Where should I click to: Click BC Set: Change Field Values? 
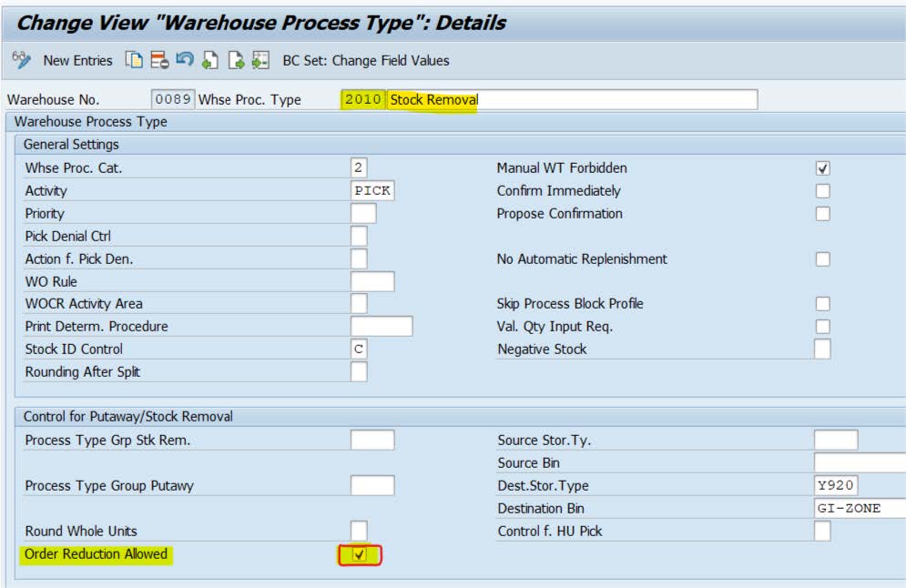(366, 60)
